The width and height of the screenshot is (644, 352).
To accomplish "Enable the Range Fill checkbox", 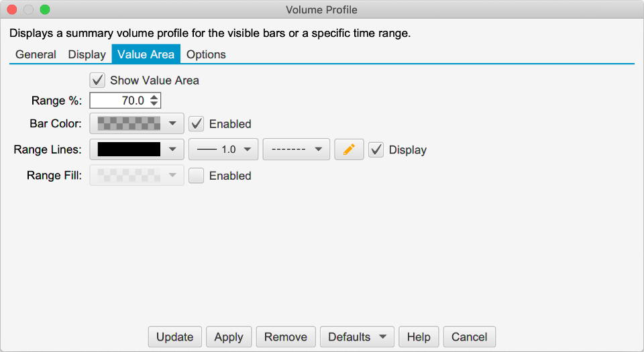I will [x=197, y=176].
